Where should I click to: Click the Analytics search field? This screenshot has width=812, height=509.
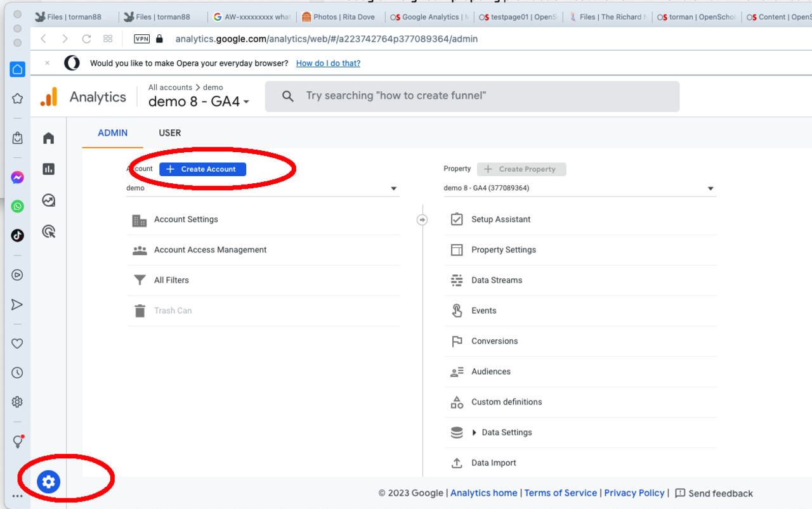point(472,96)
